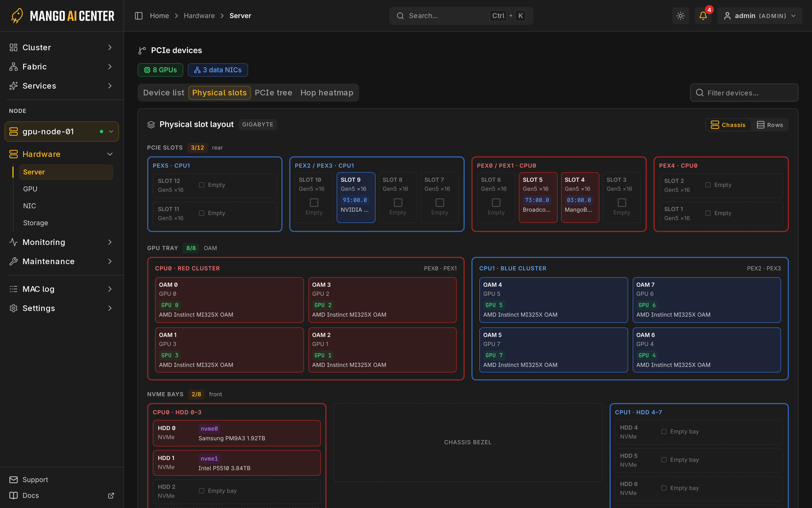Click the Settings gear icon
Viewport: 812px width, 508px height.
13,308
